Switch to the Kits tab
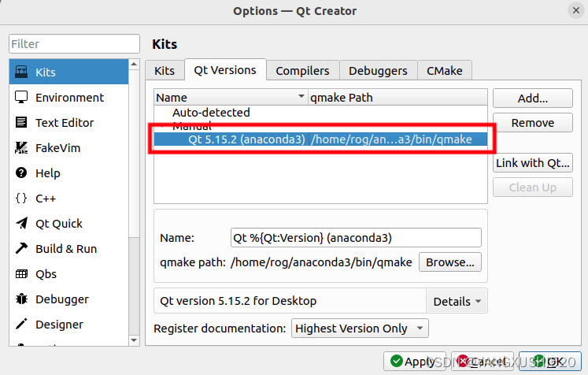The height and width of the screenshot is (375, 588). click(165, 71)
